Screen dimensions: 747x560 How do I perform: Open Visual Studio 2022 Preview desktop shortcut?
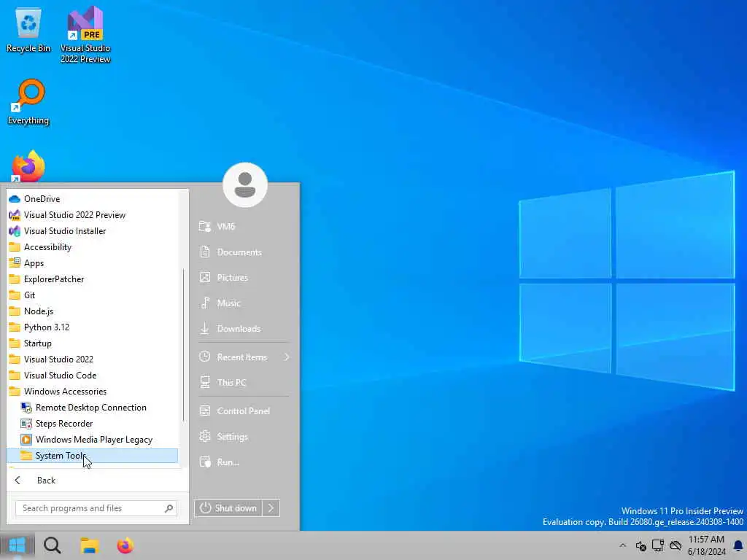pos(85,35)
